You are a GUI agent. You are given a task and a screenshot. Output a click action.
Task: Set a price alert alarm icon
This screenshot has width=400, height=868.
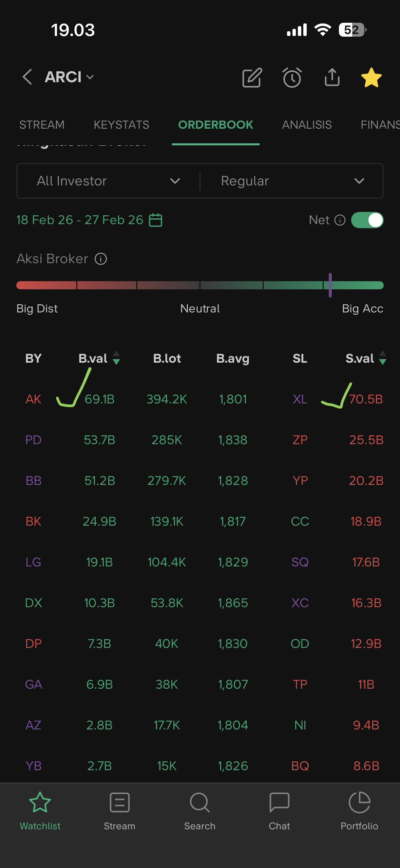coord(292,77)
